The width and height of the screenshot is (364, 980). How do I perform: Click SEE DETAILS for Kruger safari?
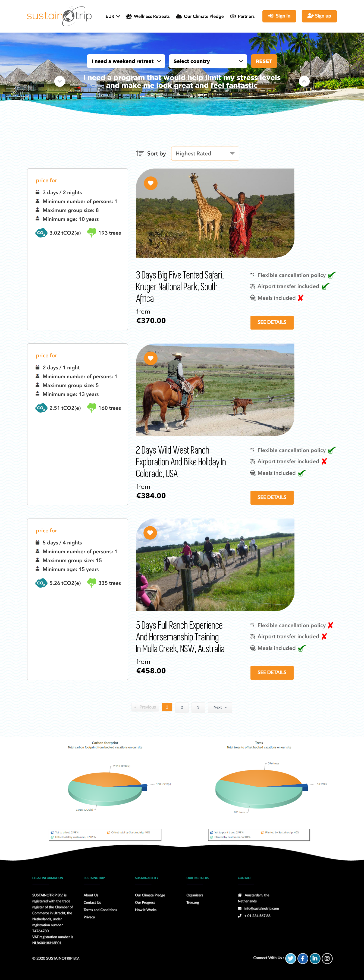click(x=272, y=322)
